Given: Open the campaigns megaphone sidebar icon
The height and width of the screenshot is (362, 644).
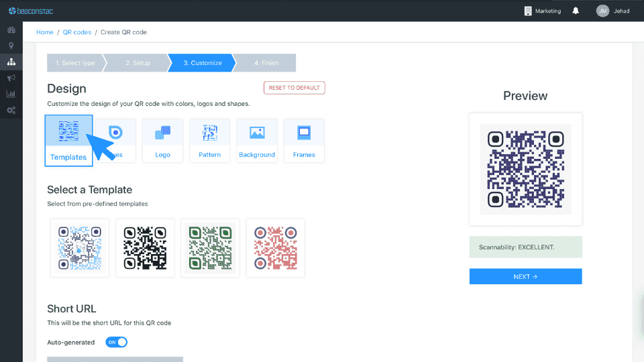Looking at the screenshot, I should [11, 78].
